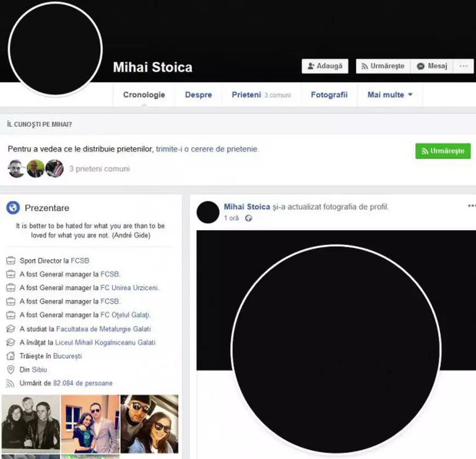Open FC Oțelul Galați link
The height and width of the screenshot is (459, 476).
click(125, 315)
